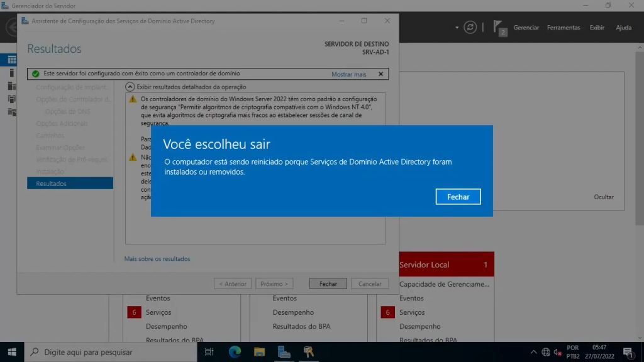The width and height of the screenshot is (644, 362).
Task: Click the Mostrar mais link
Action: click(x=348, y=74)
